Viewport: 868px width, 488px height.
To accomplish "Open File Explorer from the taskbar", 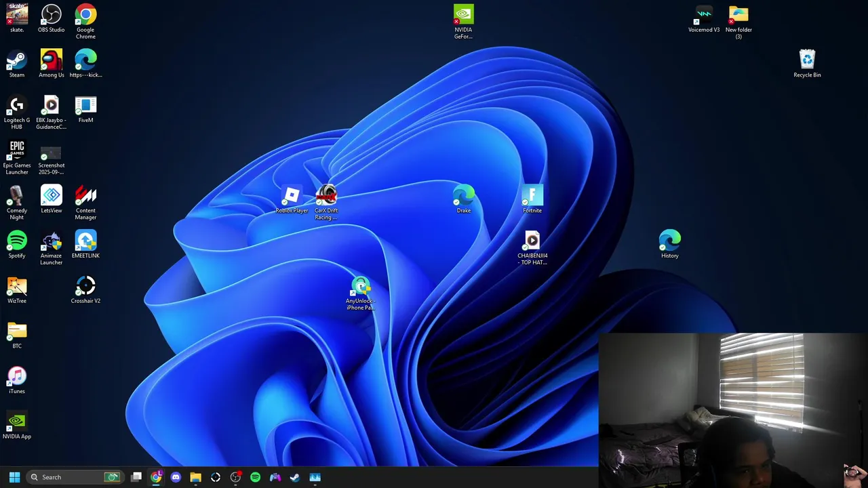I will click(195, 477).
